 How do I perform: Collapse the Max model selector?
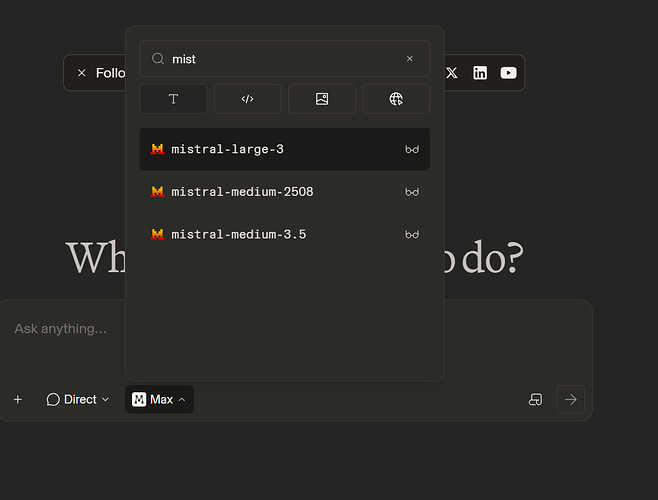pos(159,399)
